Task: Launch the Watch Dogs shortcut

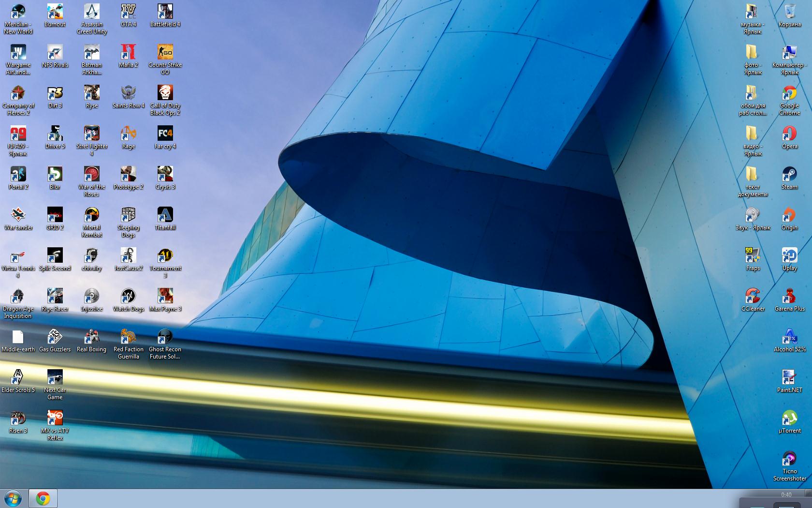Action: point(129,300)
